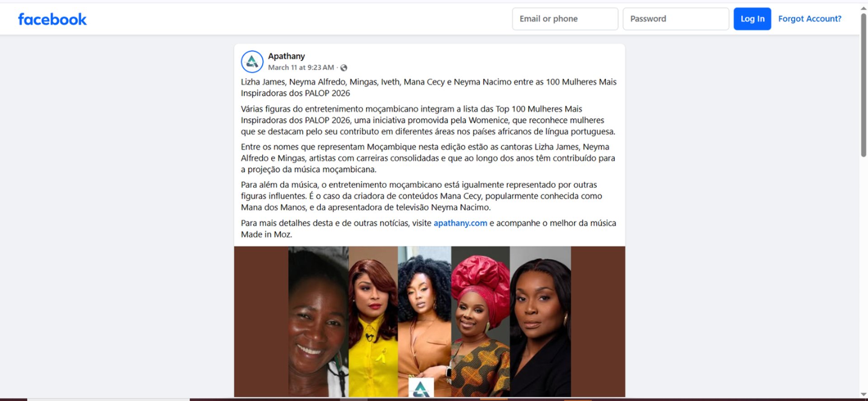
Task: Open the Forgot Account? link
Action: (810, 19)
